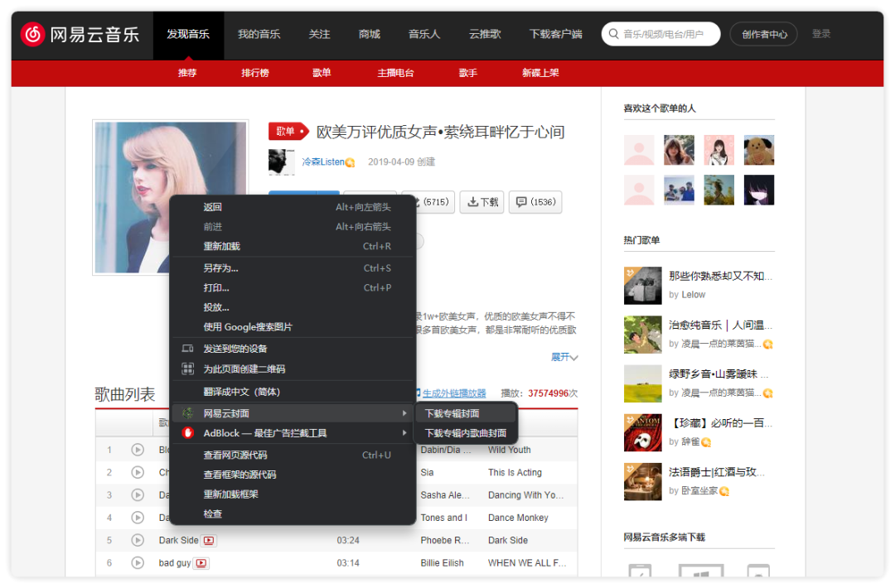Play song row 3

[138, 494]
